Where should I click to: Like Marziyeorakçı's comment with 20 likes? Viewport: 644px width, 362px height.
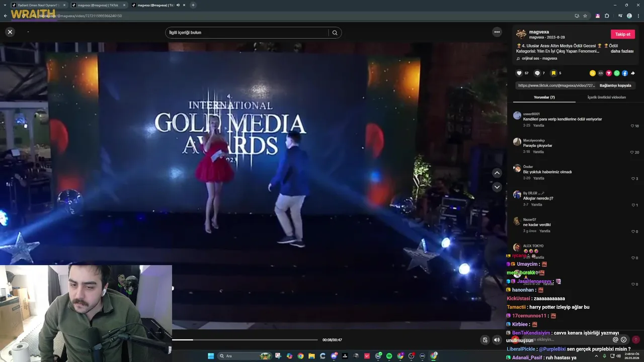click(x=632, y=152)
